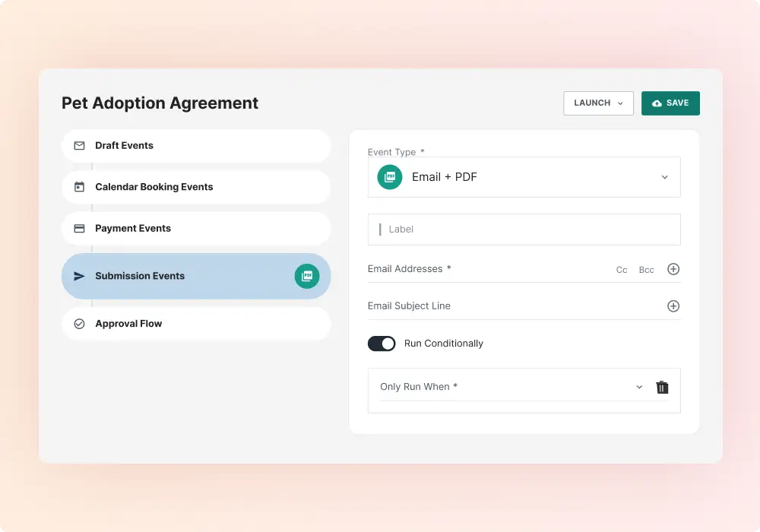The image size is (760, 532).
Task: Click the envelope icon beside Draft Events
Action: click(x=80, y=145)
